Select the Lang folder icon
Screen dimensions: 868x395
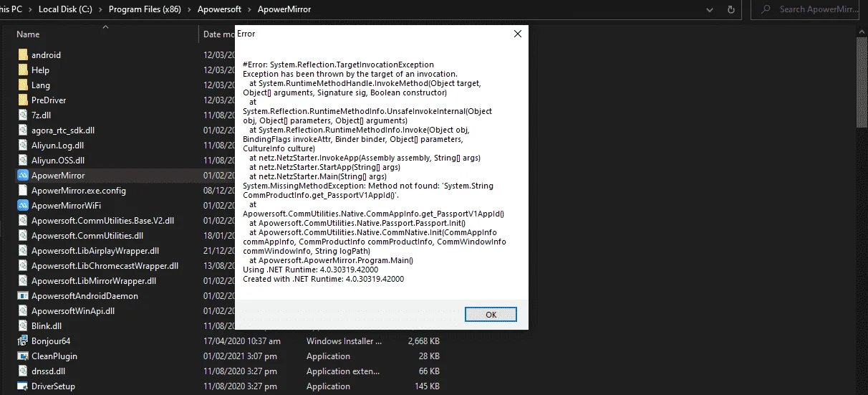(x=23, y=85)
